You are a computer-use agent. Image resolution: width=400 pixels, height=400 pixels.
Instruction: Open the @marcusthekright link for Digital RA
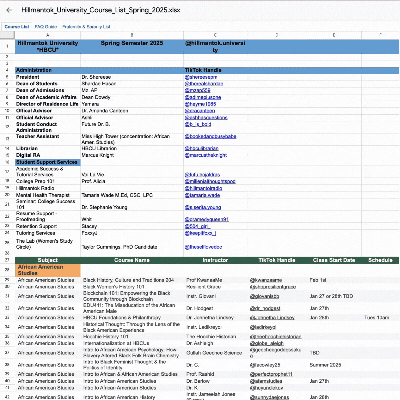click(x=206, y=155)
